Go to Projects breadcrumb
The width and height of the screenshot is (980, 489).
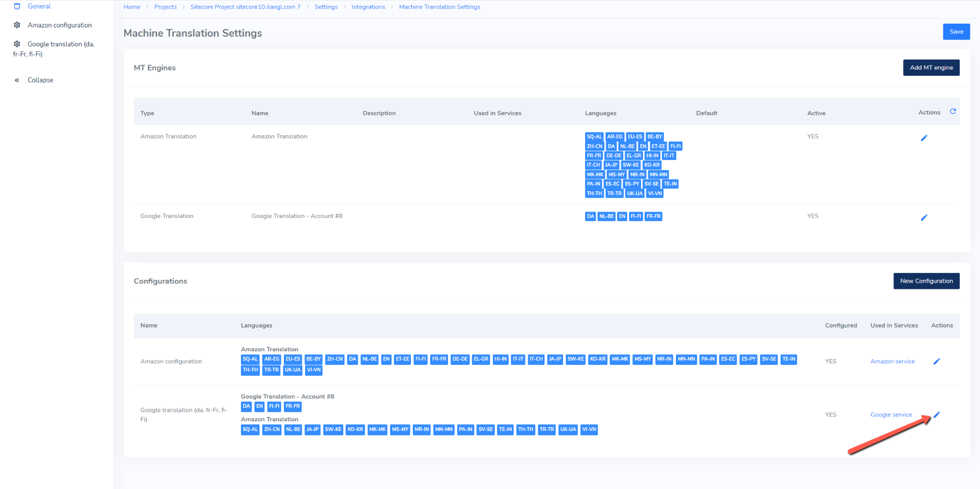tap(166, 7)
